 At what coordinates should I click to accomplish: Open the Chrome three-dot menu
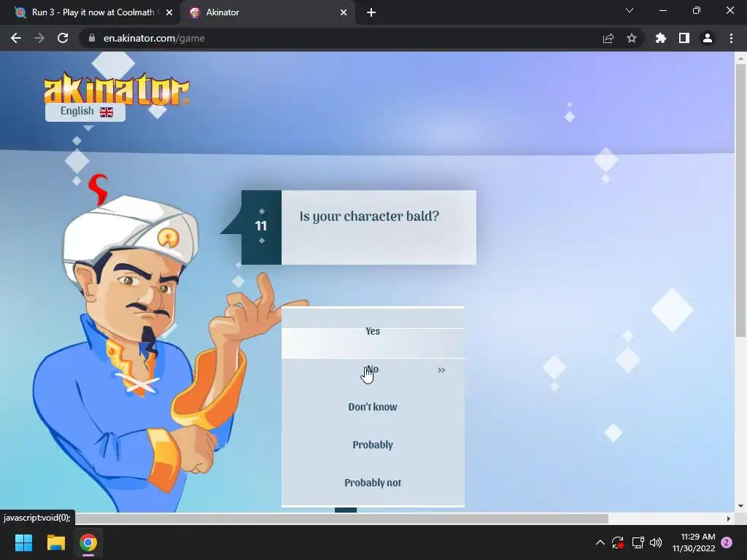click(x=731, y=38)
